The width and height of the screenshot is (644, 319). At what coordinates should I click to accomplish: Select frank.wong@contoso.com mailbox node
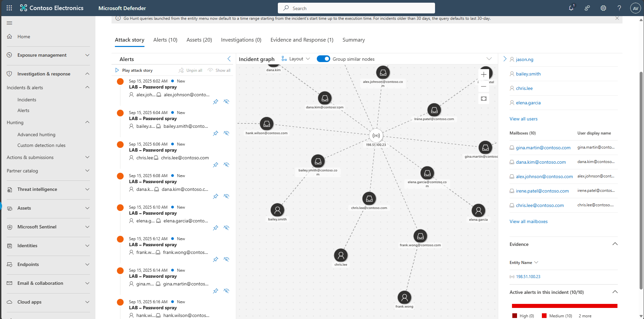(x=420, y=236)
